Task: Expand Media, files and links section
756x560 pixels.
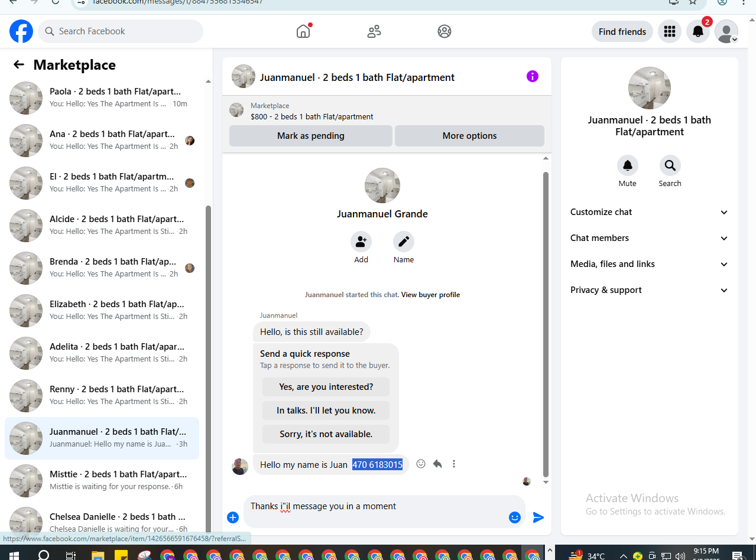Action: (649, 264)
